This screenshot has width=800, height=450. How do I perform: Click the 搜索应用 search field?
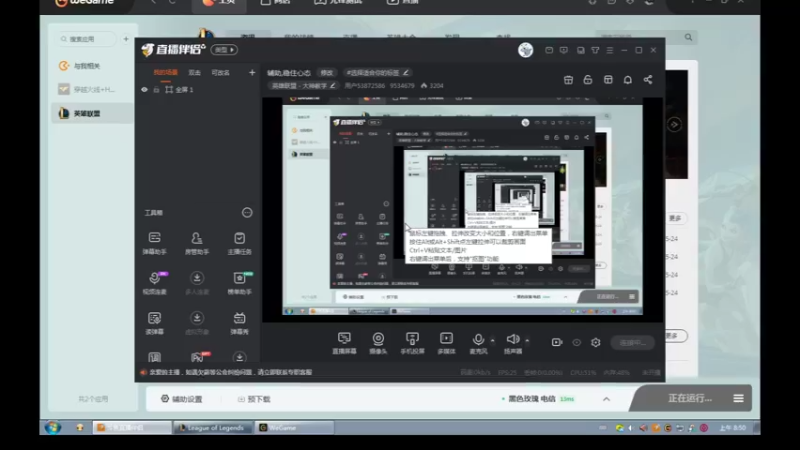coord(86,39)
